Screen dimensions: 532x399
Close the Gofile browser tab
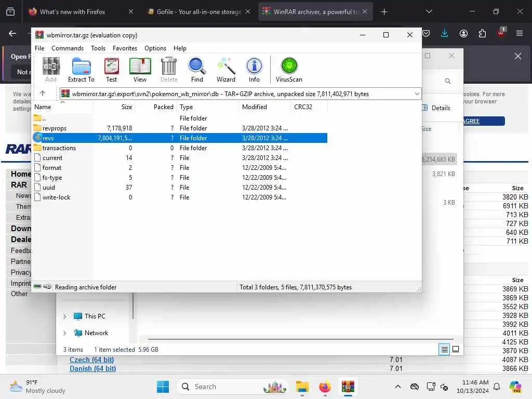[x=248, y=11]
